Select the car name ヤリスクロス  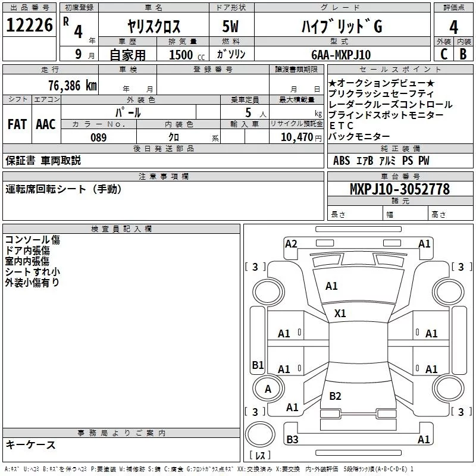pyautogui.click(x=154, y=26)
